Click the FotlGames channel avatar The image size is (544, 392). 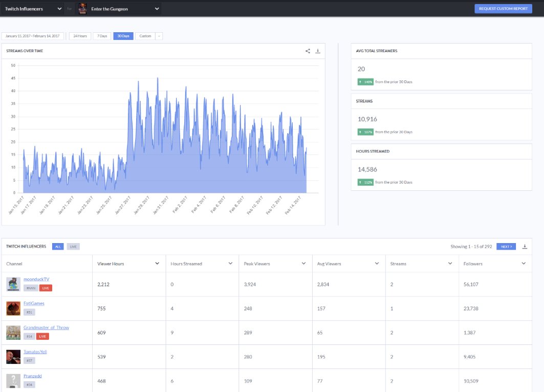click(x=13, y=309)
